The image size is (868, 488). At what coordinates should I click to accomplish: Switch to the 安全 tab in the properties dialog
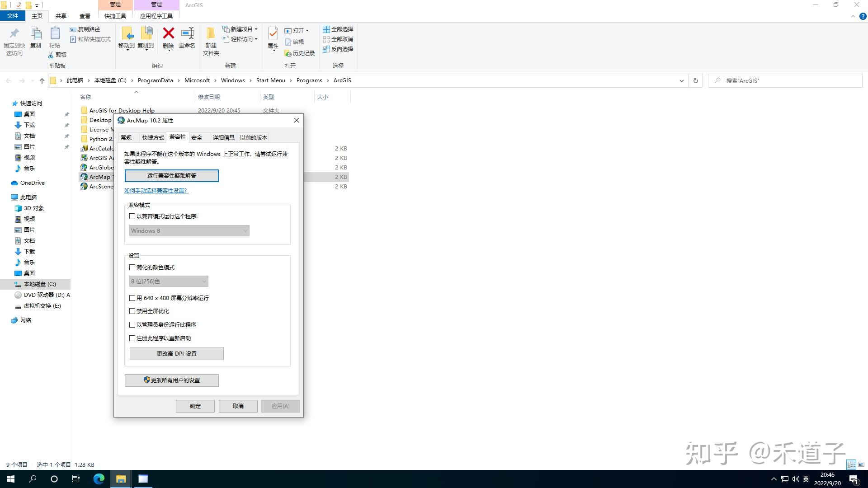pyautogui.click(x=197, y=137)
